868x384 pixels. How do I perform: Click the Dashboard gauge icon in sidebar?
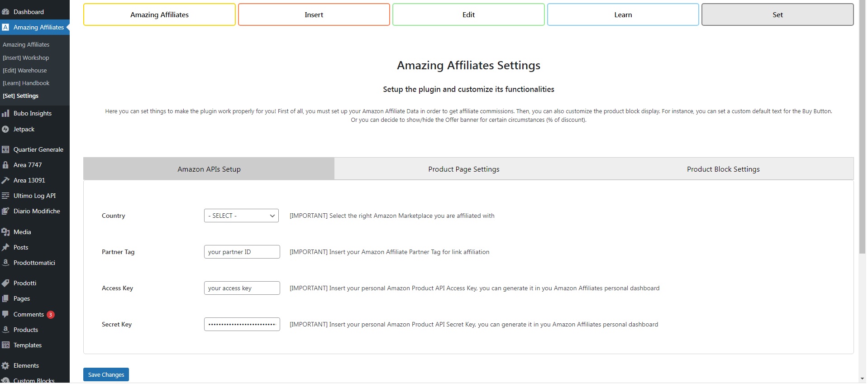click(x=5, y=12)
